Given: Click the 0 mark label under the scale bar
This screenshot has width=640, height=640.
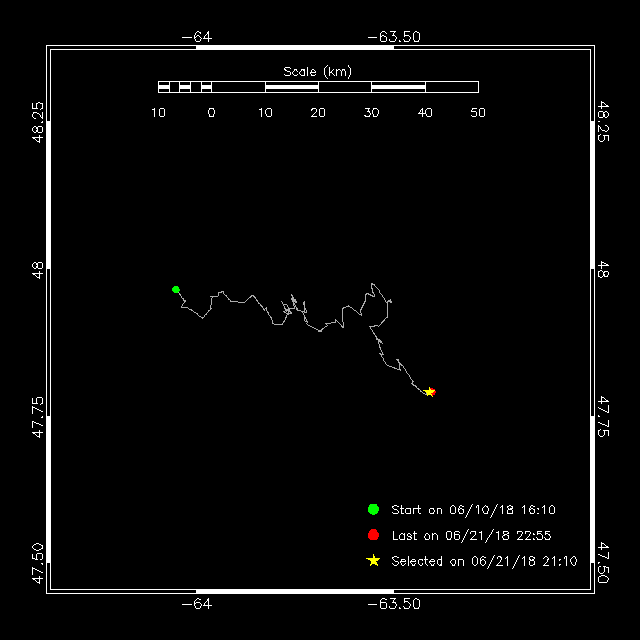Looking at the screenshot, I should point(211,113).
